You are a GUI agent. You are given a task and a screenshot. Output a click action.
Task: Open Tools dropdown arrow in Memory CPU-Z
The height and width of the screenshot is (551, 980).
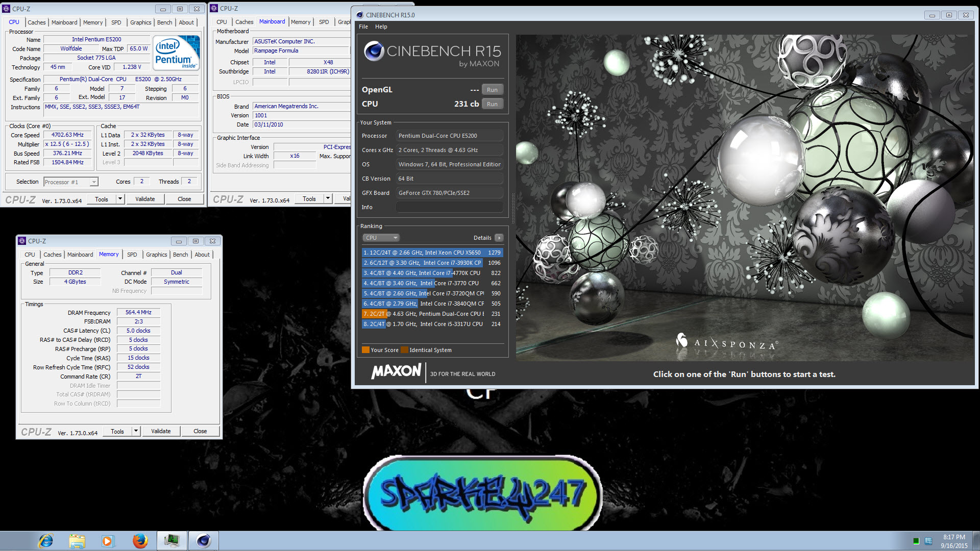[x=136, y=431]
